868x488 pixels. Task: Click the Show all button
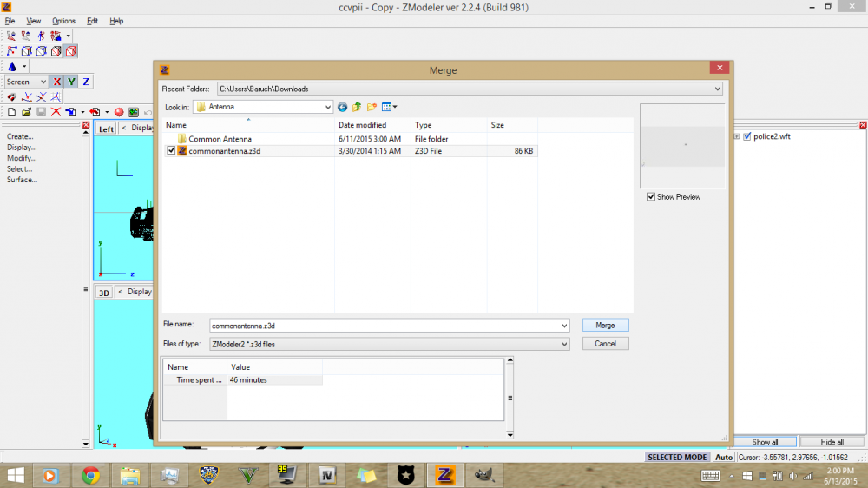[765, 442]
